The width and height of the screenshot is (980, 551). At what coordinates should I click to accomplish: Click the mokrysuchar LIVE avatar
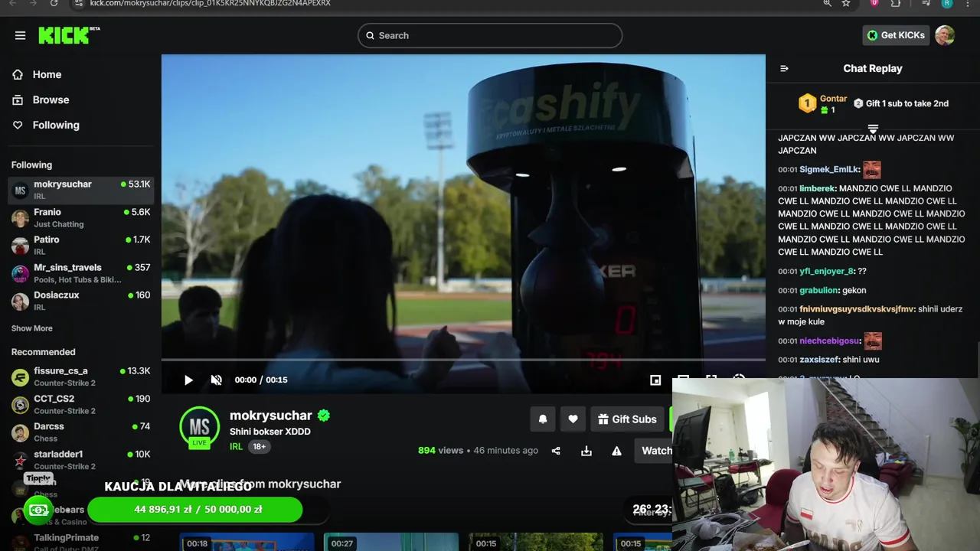point(199,426)
